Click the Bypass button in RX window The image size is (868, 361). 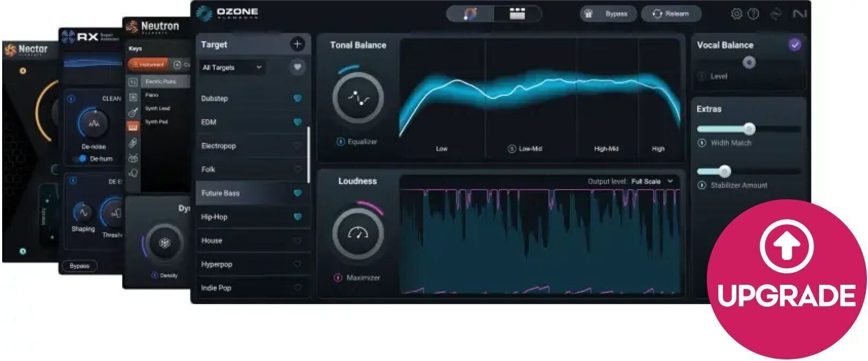pyautogui.click(x=79, y=266)
